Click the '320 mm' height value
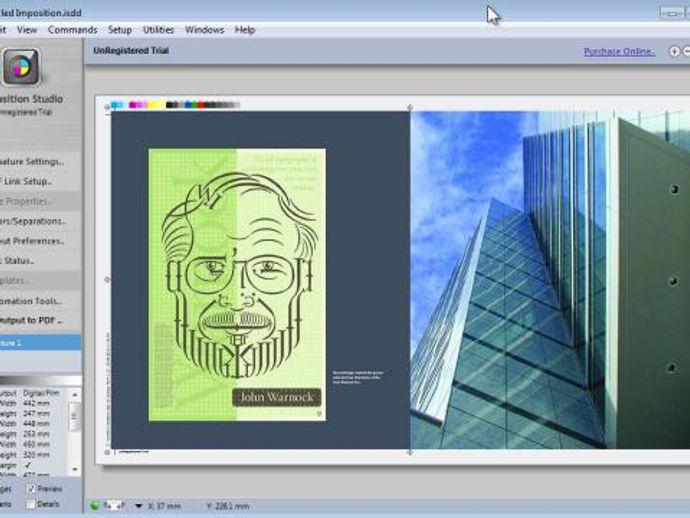 (x=36, y=455)
